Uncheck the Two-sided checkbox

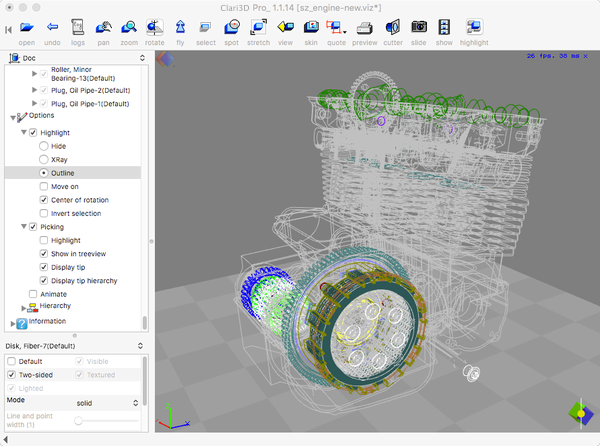point(11,374)
